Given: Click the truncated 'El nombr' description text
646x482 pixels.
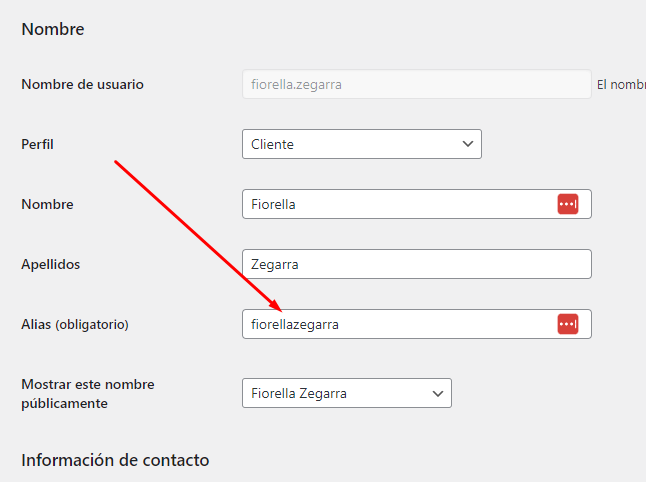Looking at the screenshot, I should [621, 85].
